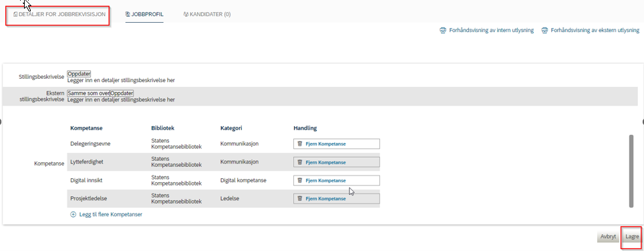The height and width of the screenshot is (251, 644).
Task: Save changes with the Lagre button
Action: click(632, 236)
